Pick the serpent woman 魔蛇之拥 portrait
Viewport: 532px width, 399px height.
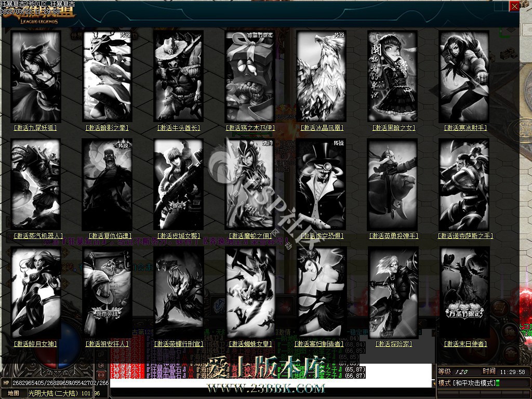(250, 184)
